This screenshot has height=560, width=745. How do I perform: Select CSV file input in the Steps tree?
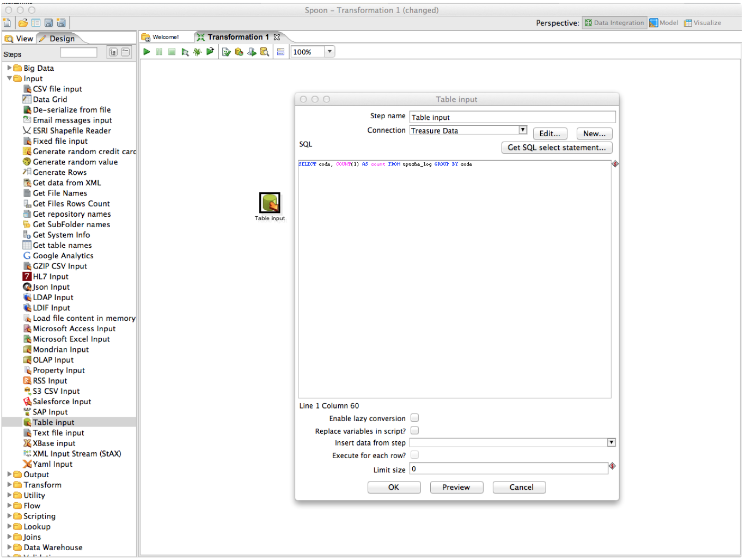click(x=57, y=89)
